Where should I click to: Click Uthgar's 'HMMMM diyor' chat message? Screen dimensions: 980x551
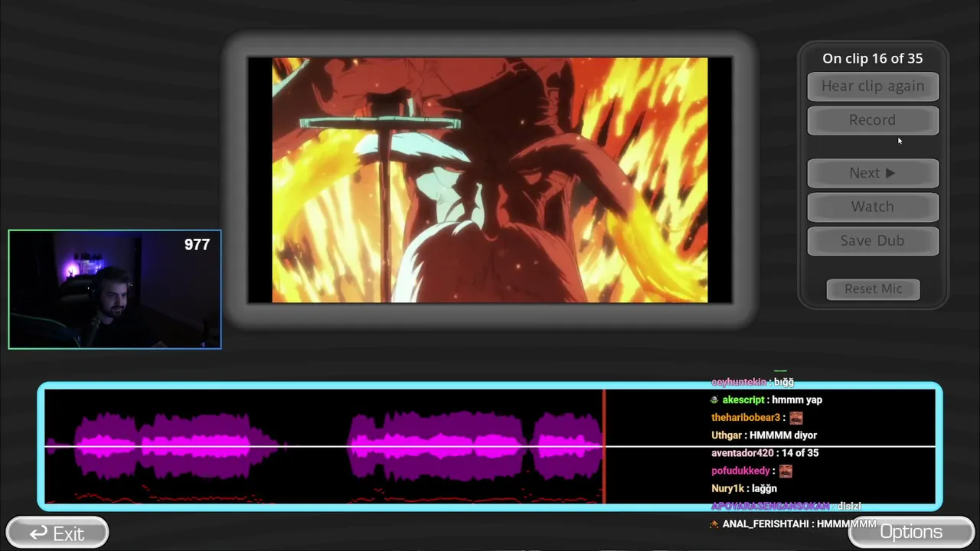(x=783, y=435)
